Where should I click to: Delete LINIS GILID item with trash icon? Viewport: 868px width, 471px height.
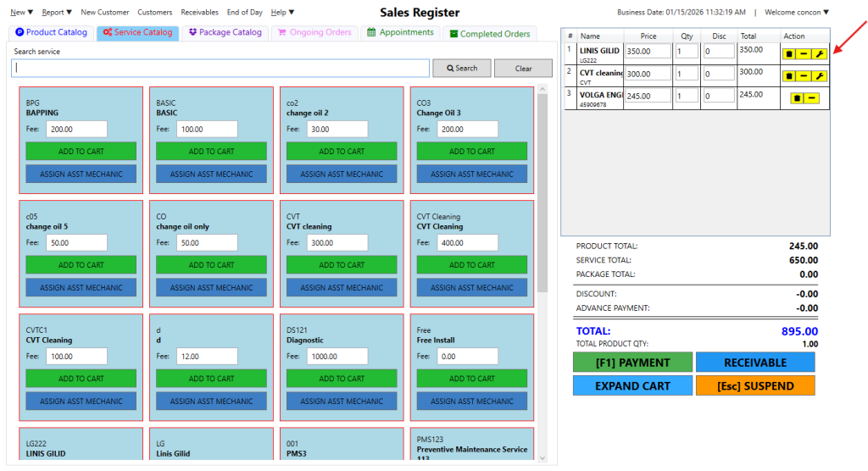pyautogui.click(x=789, y=53)
